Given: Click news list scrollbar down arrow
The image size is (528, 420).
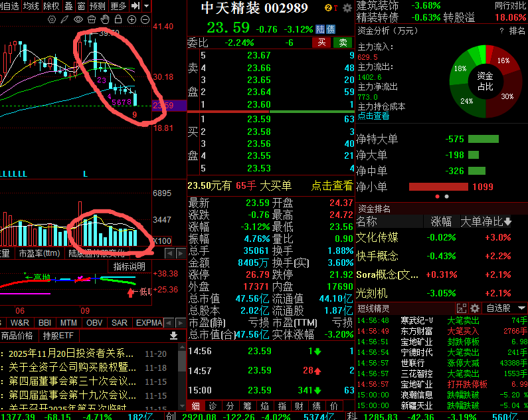Looking at the screenshot, I should click(182, 406).
